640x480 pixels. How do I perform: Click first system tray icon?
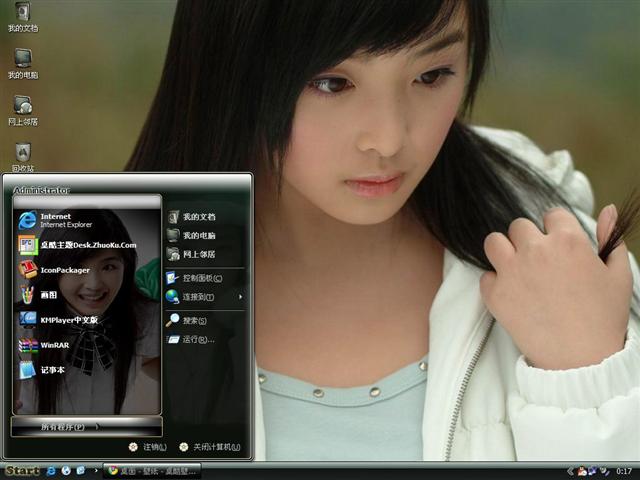coord(582,471)
